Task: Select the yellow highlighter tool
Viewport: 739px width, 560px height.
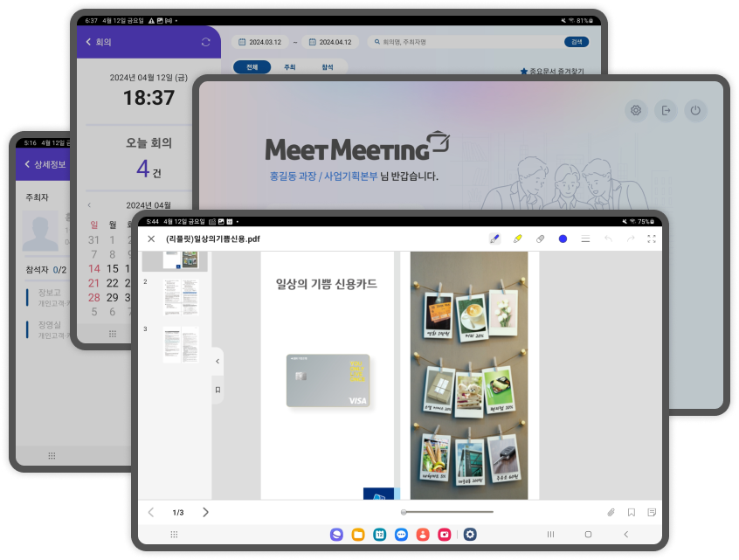Action: 517,239
